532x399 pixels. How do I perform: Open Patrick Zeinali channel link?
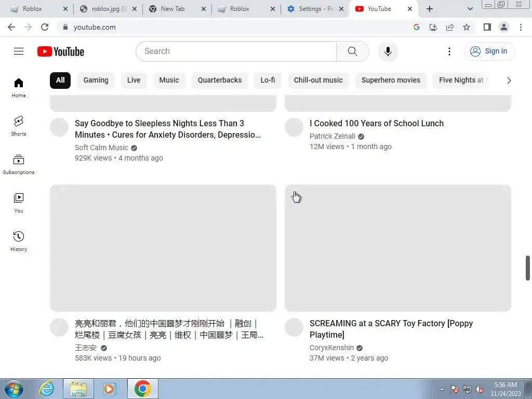click(x=332, y=136)
